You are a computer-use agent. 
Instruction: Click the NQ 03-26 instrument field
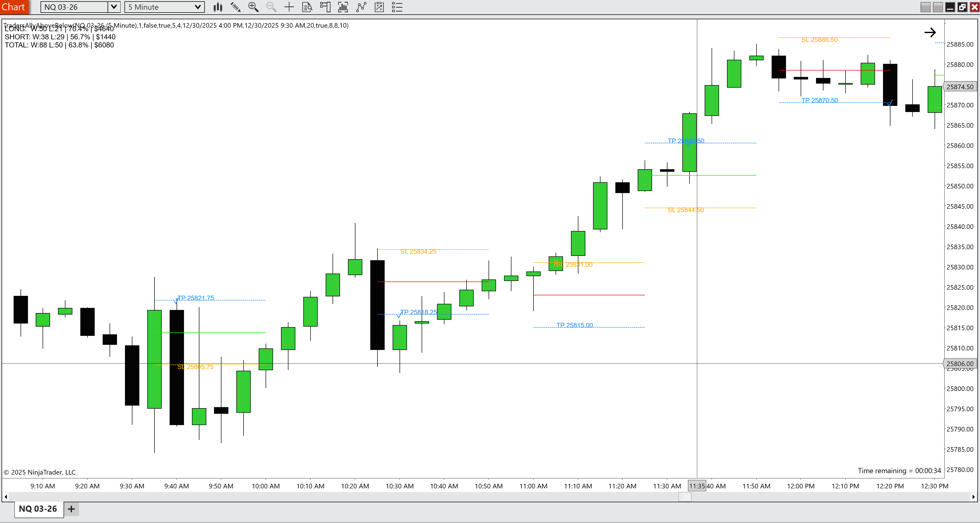[74, 7]
